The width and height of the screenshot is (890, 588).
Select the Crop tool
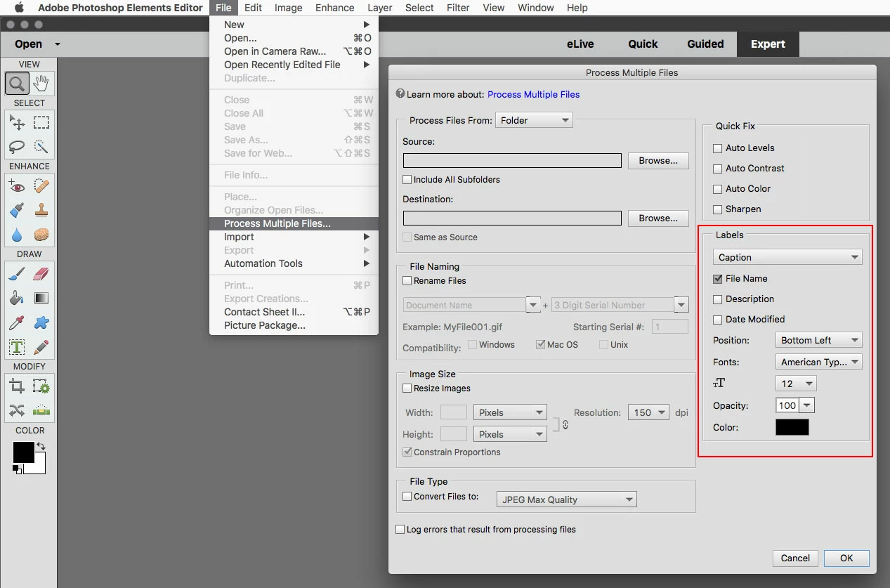pos(17,386)
